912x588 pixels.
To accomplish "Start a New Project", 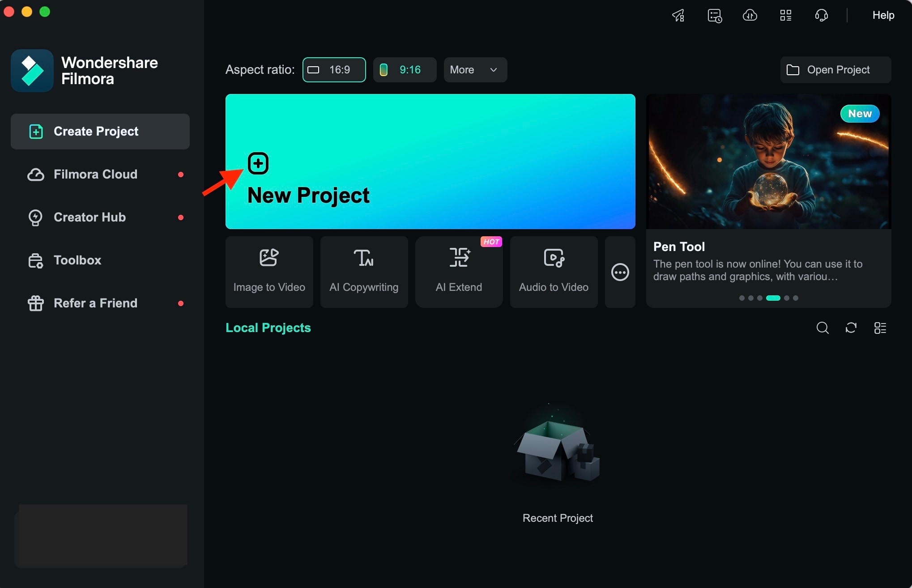I will tap(430, 162).
